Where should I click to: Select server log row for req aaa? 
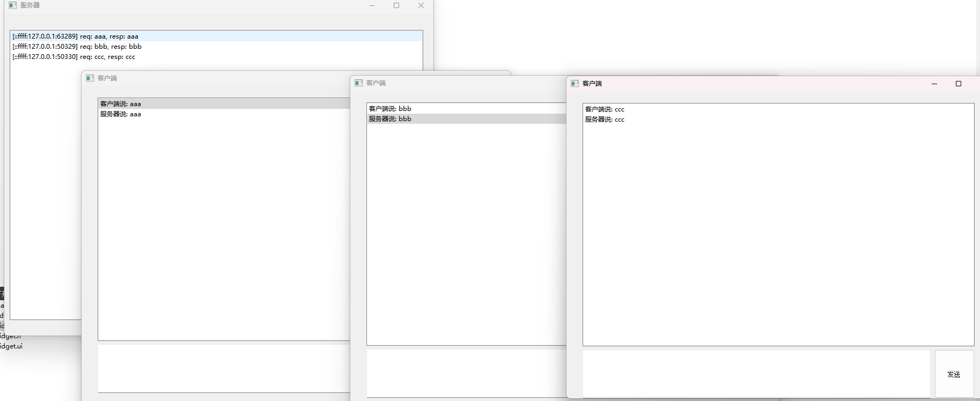point(217,36)
